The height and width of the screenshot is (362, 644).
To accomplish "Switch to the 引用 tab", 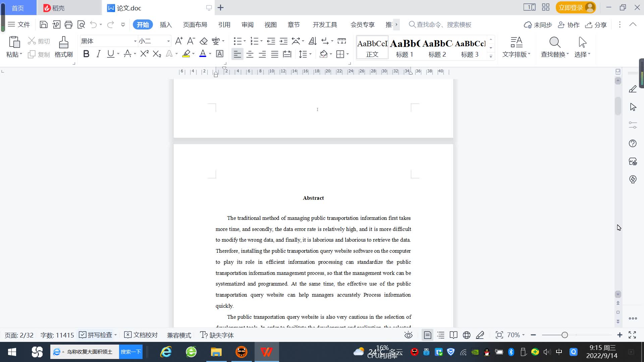I will (224, 24).
